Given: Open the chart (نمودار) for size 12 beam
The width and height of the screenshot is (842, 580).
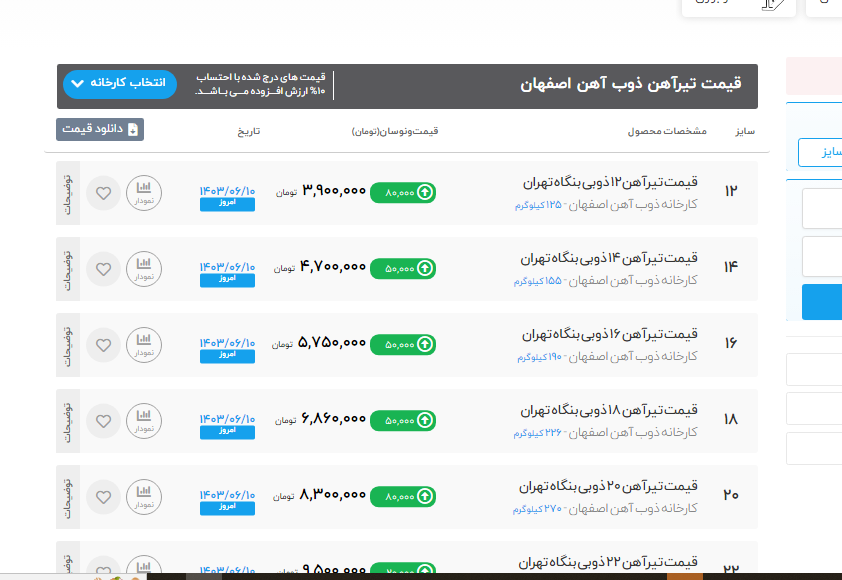Looking at the screenshot, I should [144, 192].
